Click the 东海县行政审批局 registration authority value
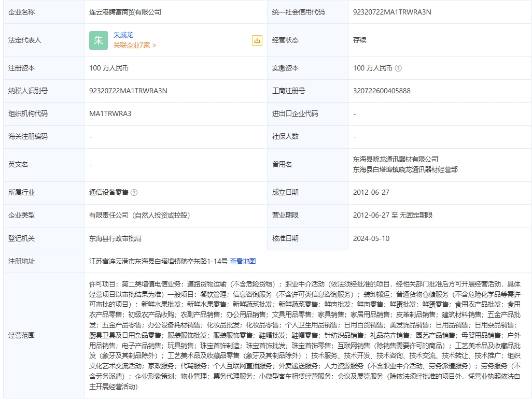 click(116, 238)
